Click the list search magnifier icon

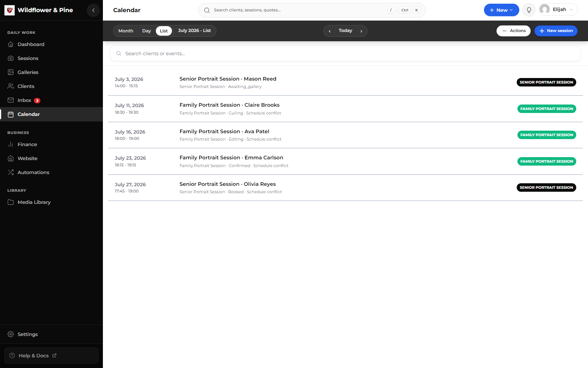(119, 53)
